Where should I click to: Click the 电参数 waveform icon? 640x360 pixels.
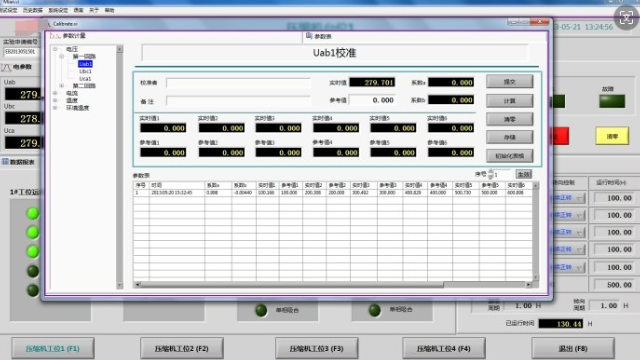[x=7, y=67]
